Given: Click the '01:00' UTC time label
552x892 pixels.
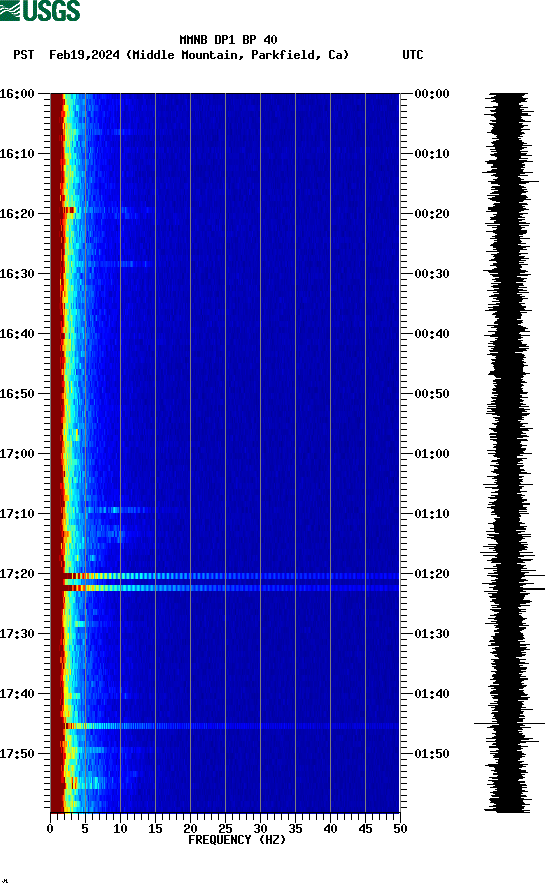Looking at the screenshot, I should 432,454.
